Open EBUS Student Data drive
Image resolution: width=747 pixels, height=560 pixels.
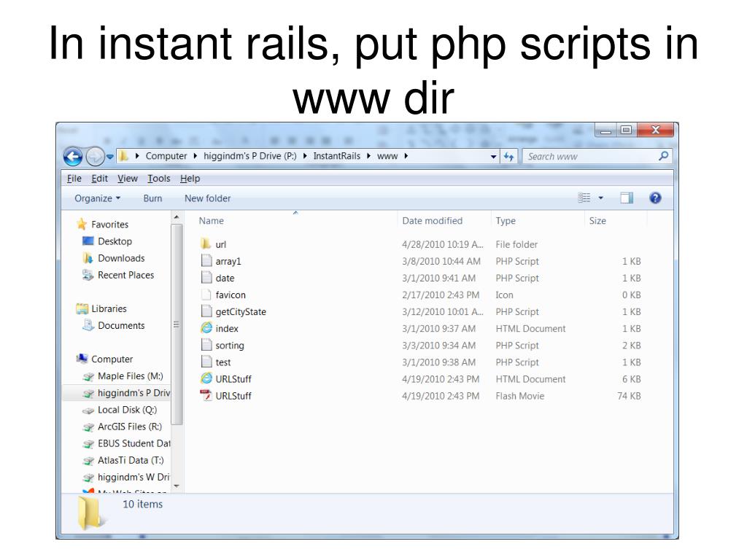[134, 443]
